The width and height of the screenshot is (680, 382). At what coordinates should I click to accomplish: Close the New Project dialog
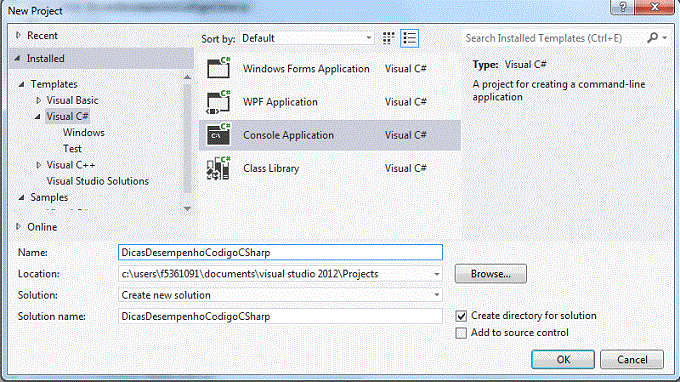click(x=654, y=7)
